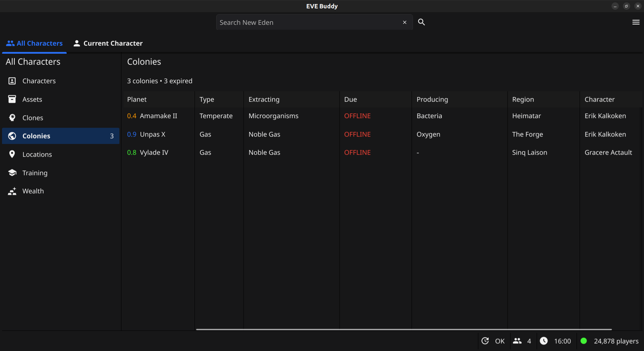Open the Training section

(x=35, y=173)
